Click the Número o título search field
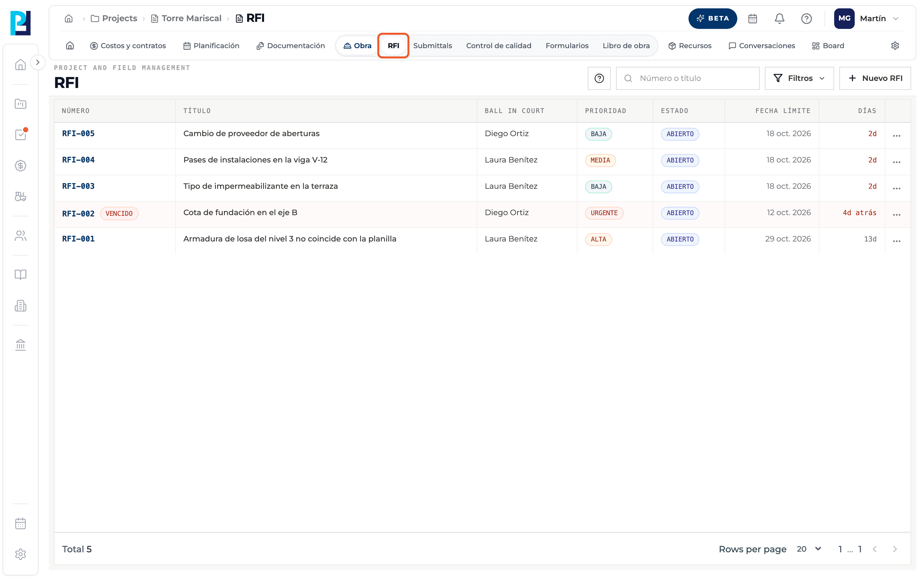 point(688,78)
